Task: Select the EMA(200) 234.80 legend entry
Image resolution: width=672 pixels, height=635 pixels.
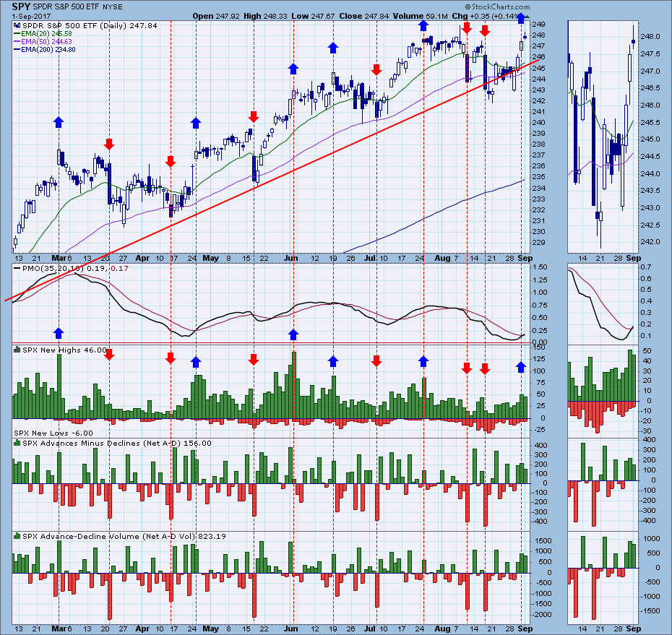Action: click(x=48, y=49)
